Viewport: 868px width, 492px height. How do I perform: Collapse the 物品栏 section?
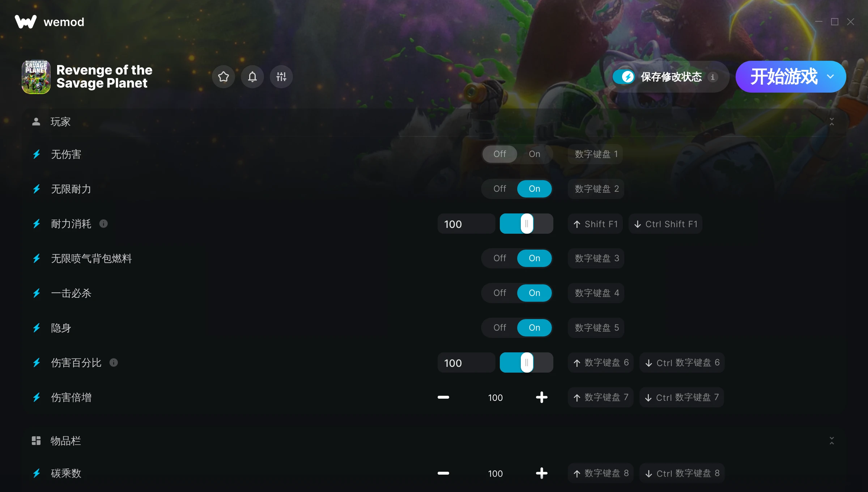pyautogui.click(x=831, y=441)
